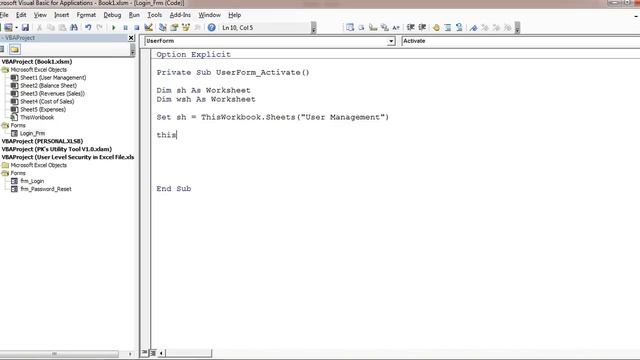Click List Constants icon
This screenshot has width=640, height=360.
[361, 28]
